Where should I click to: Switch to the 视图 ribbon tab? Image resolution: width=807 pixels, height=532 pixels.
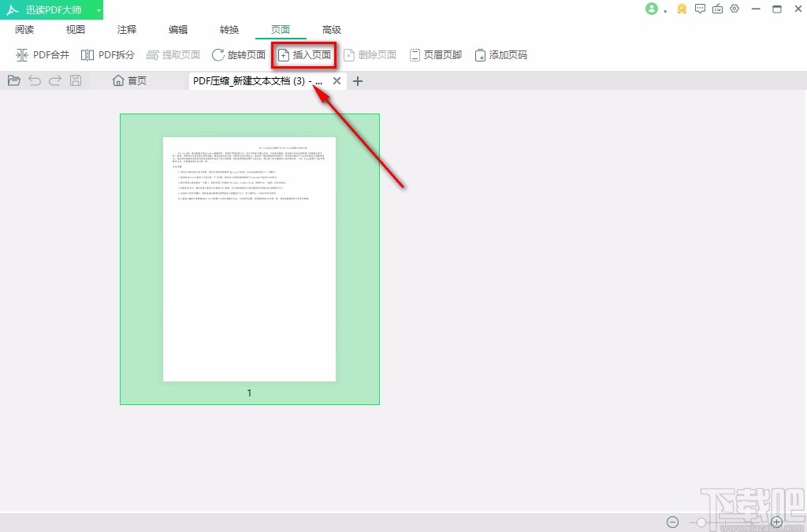tap(75, 29)
